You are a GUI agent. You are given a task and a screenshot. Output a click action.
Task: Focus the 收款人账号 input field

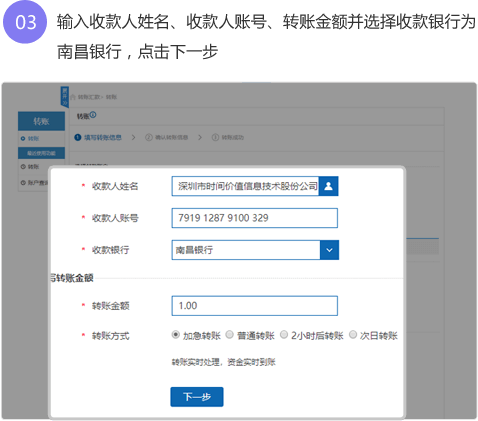point(255,218)
